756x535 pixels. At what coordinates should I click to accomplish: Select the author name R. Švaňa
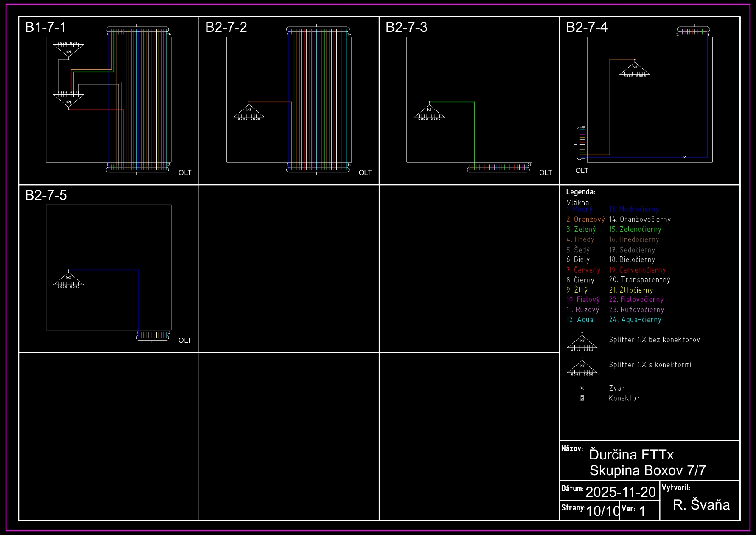(x=701, y=504)
